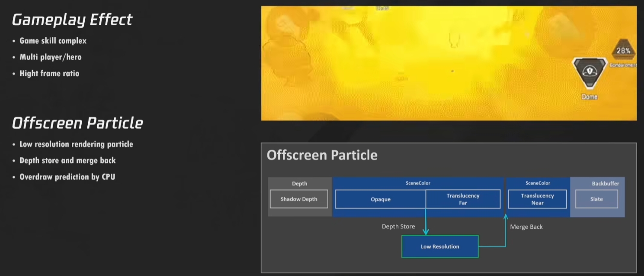Click the Gameplay Effect heading
This screenshot has width=644, height=276.
(72, 20)
